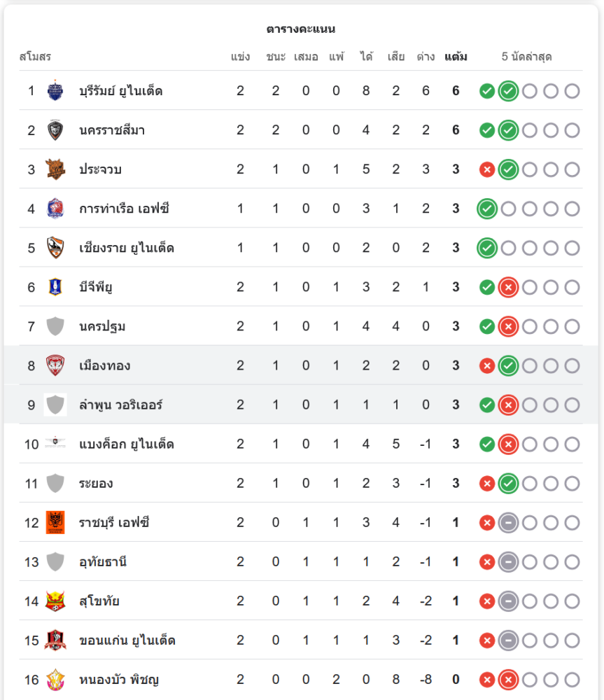
Task: Click the Nong Bua Pitchaya logo
Action: click(x=55, y=679)
